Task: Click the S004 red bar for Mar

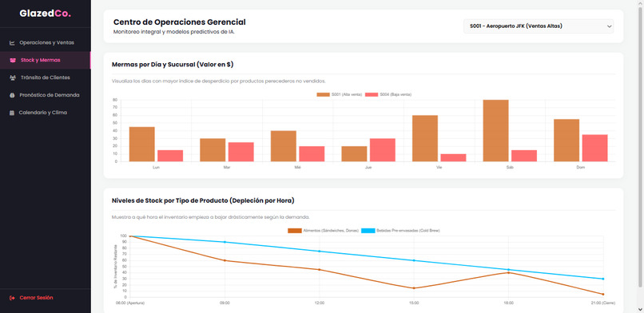Action: point(241,152)
